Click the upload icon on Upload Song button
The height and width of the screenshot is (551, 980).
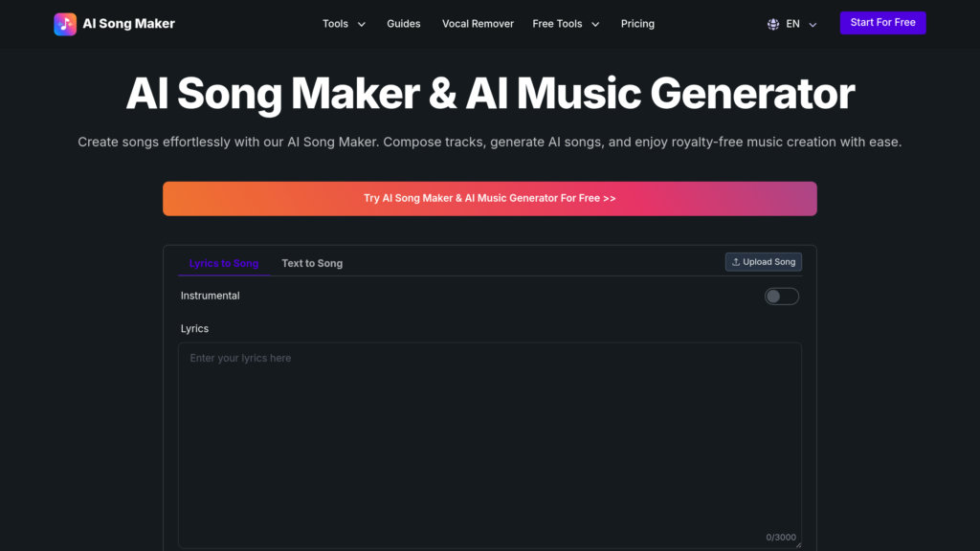pos(735,261)
